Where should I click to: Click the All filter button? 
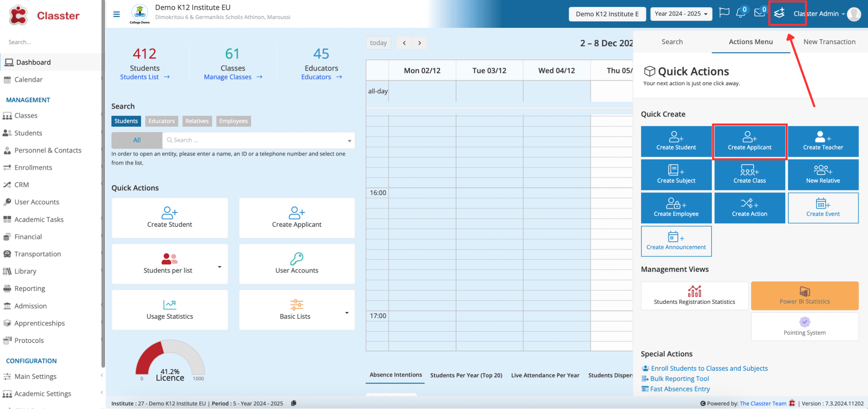pos(137,140)
